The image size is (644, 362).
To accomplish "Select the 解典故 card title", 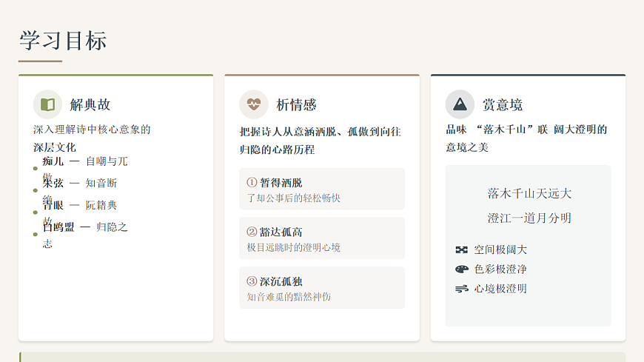I will pos(90,105).
